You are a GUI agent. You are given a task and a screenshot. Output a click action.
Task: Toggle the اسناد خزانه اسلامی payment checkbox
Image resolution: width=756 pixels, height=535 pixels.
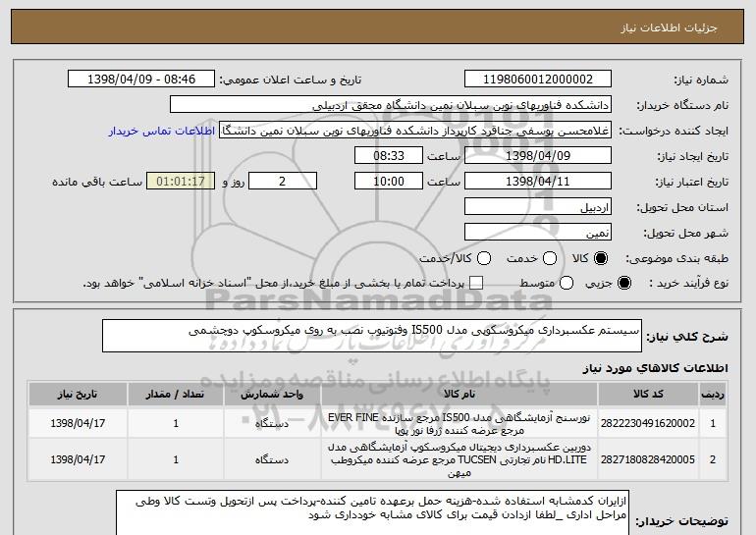pyautogui.click(x=476, y=284)
